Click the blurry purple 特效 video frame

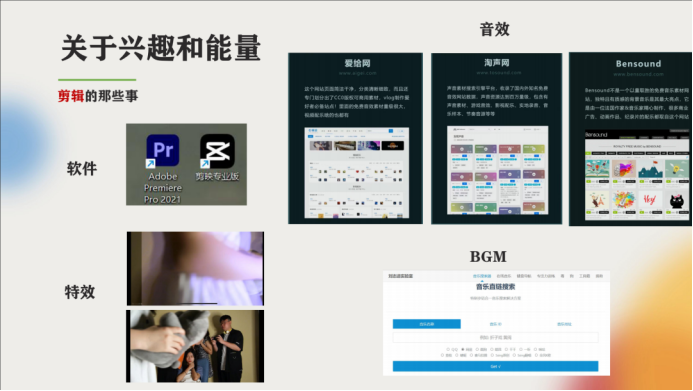coord(195,269)
